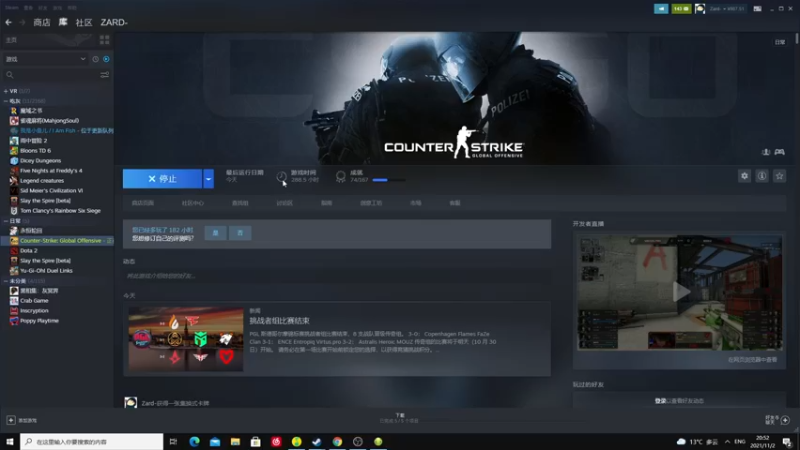Show hidden system tray icons chevron

click(x=727, y=441)
